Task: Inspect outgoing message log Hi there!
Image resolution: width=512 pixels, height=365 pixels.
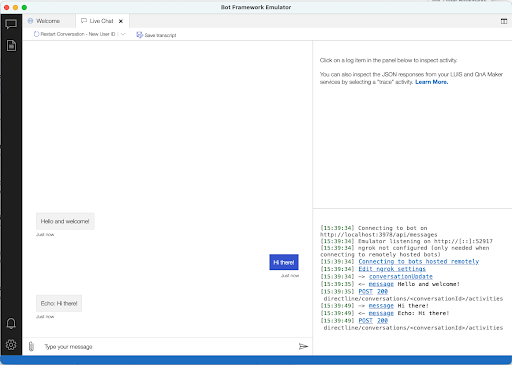Action: pos(381,306)
